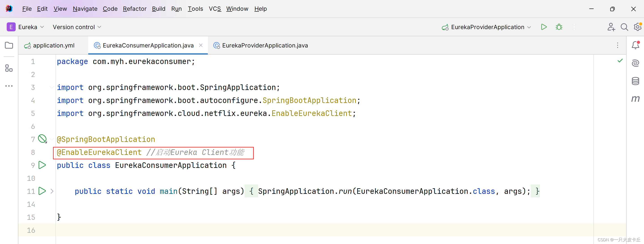
Task: Open more run actions menu
Action: (x=574, y=27)
